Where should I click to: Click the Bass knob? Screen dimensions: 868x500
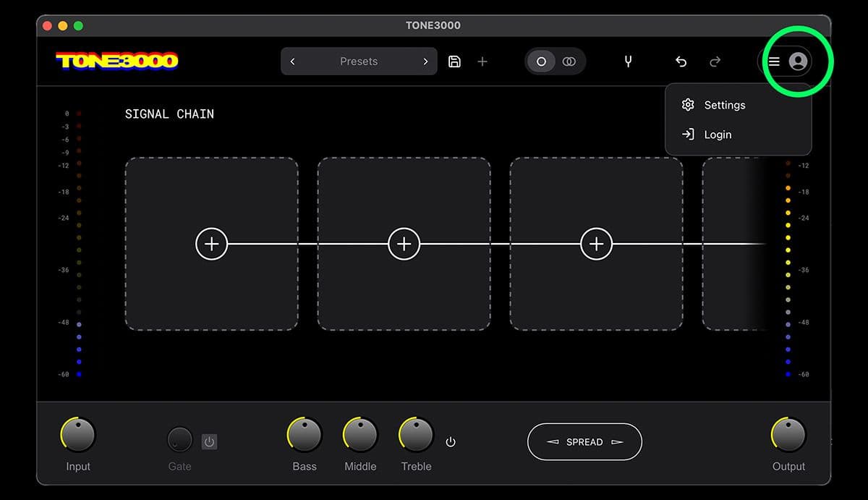pyautogui.click(x=305, y=435)
